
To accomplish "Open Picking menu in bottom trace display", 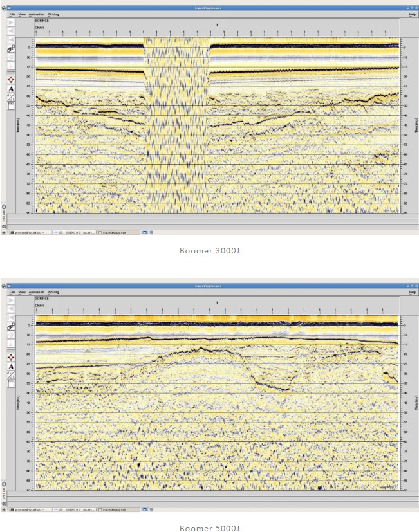I will tap(53, 291).
